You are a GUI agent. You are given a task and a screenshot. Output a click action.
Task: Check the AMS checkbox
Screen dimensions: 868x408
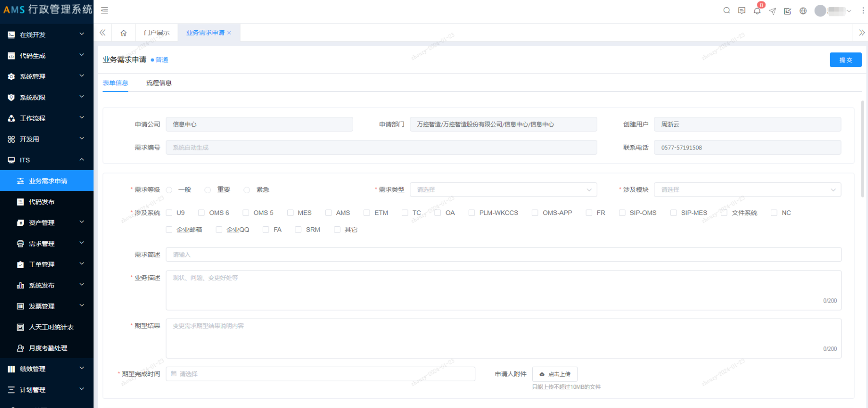(x=329, y=213)
